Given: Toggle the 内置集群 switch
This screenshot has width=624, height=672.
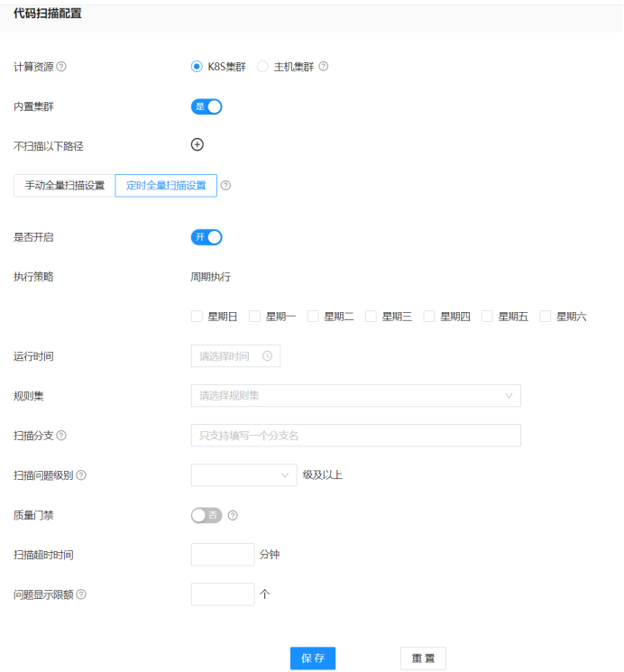Looking at the screenshot, I should click(206, 106).
